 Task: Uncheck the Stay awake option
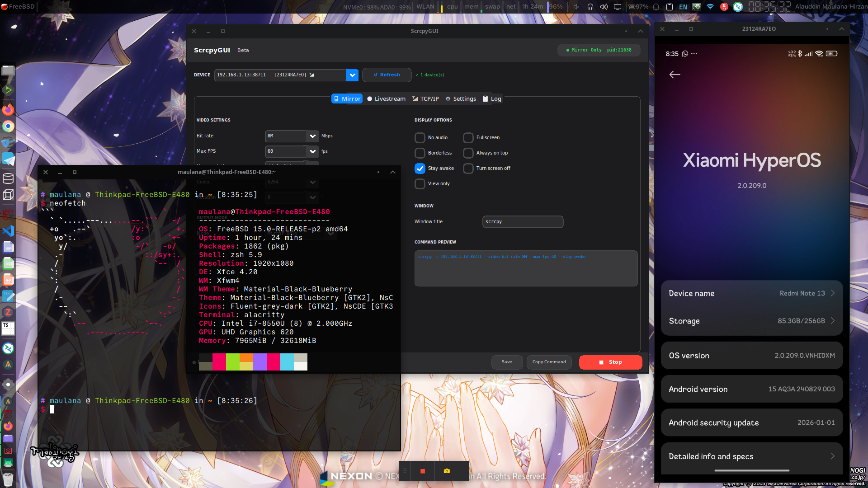click(420, 168)
